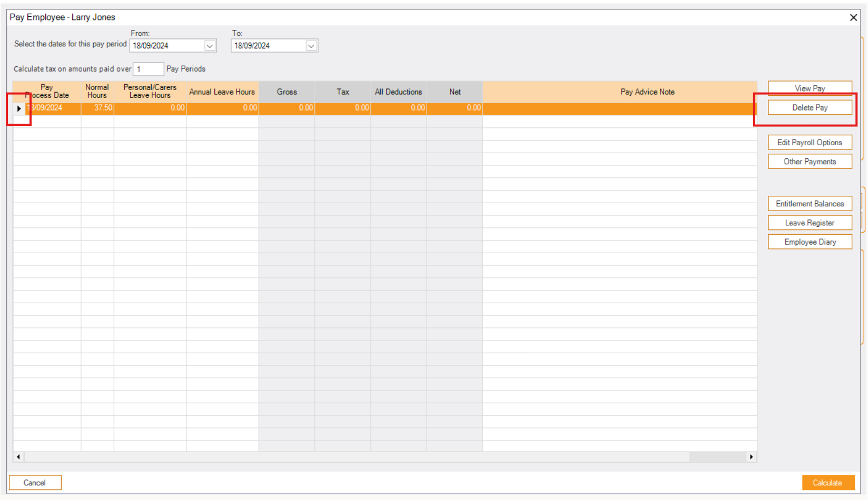
Task: Click the View Pay button
Action: [810, 88]
